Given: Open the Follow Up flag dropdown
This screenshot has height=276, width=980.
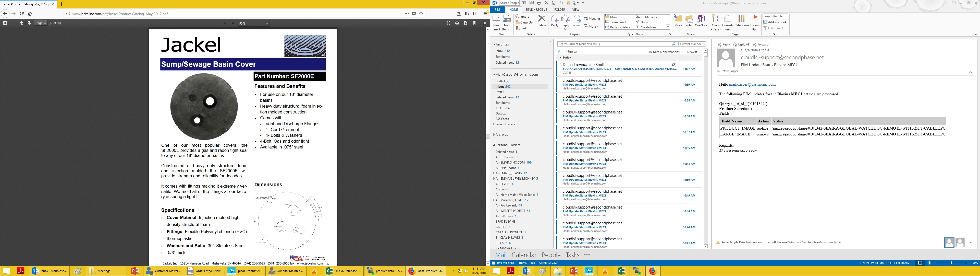Looking at the screenshot, I should click(755, 23).
